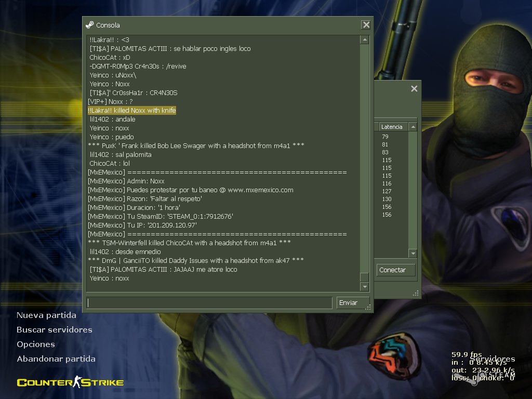Select server row with latency 81
The width and height of the screenshot is (532, 399).
point(385,144)
